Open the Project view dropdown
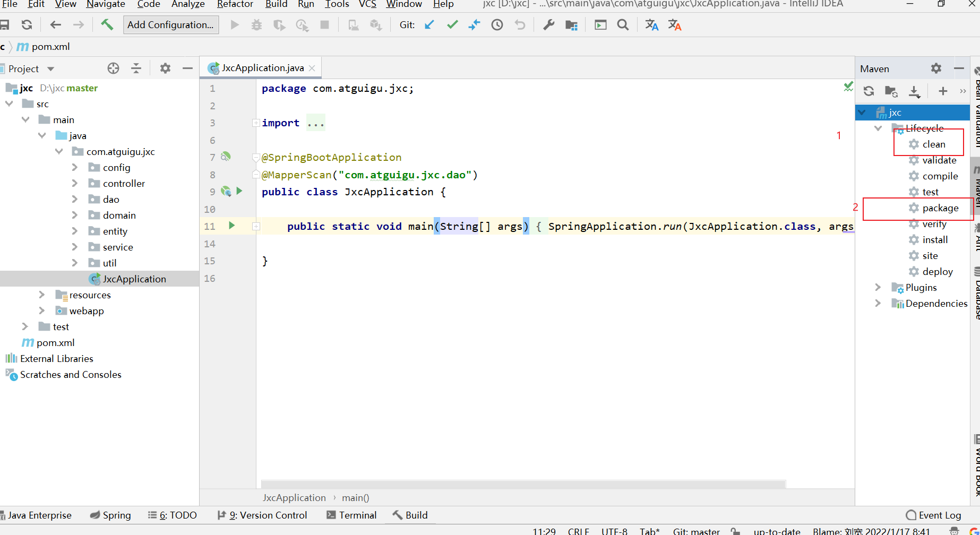 click(51, 69)
